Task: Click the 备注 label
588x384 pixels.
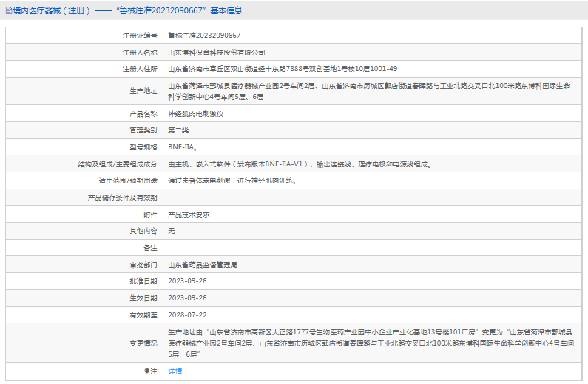Action: 150,248
